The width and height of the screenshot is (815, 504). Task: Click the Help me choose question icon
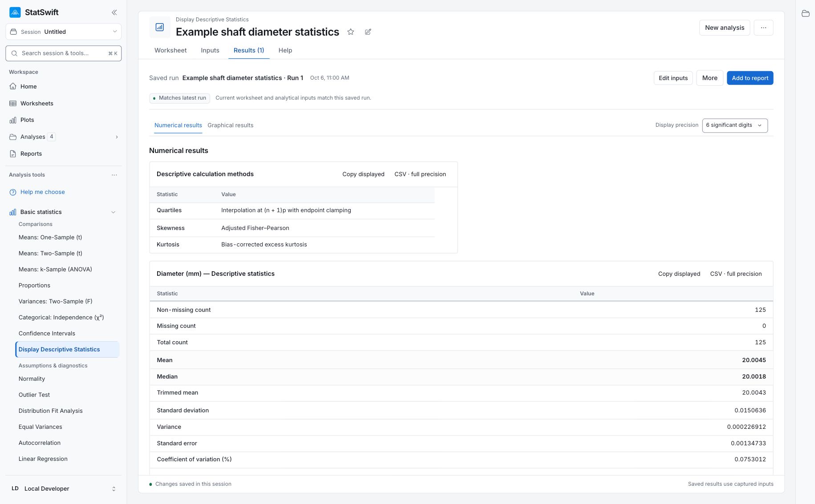point(13,192)
